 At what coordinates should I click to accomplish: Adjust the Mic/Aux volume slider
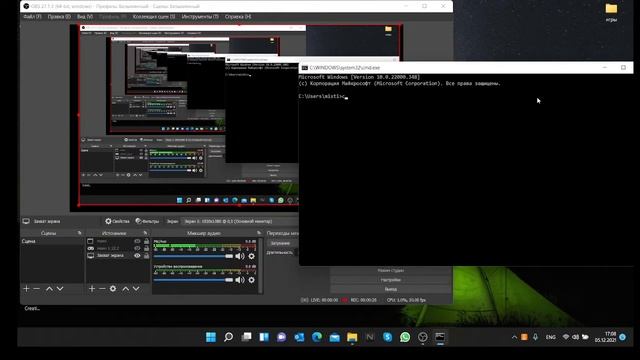pos(193,256)
